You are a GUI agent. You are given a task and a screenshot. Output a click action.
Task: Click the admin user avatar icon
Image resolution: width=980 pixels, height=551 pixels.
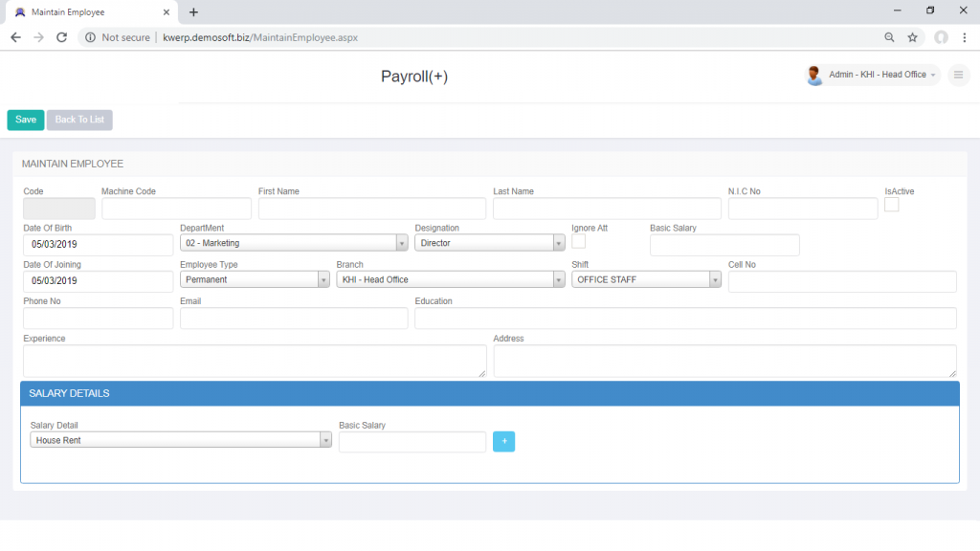coord(815,75)
